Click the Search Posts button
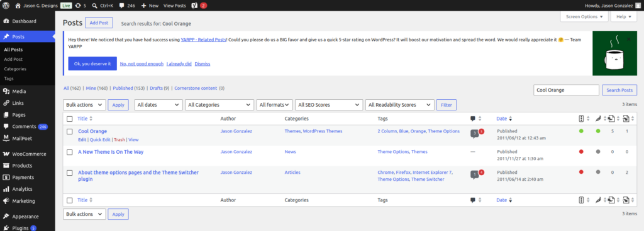This screenshot has width=644, height=231. [619, 90]
